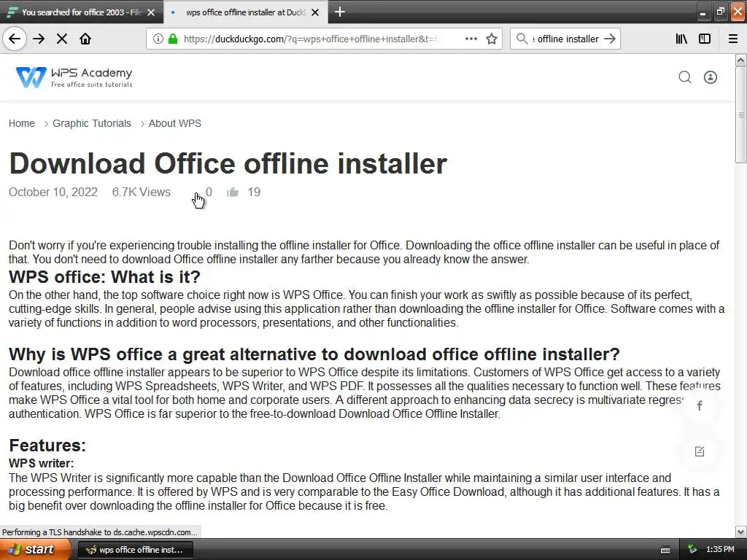Click scrollbar up arrow on the page

pyautogui.click(x=741, y=60)
